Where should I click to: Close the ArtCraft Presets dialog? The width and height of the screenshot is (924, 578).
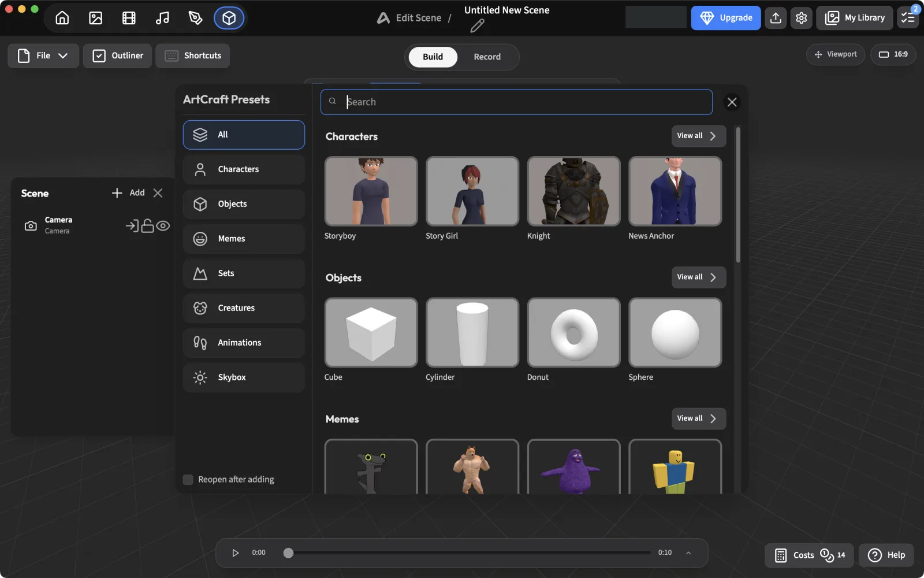(x=732, y=102)
